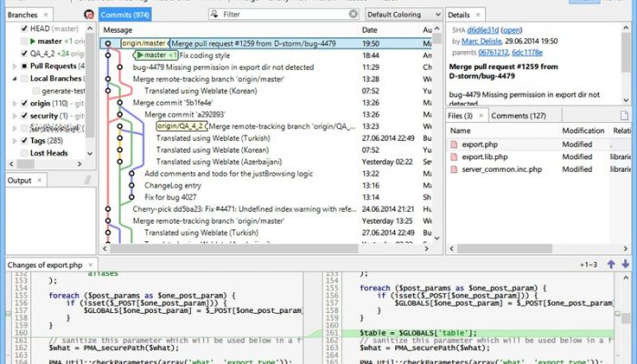
Task: Click the graph node of Fix for bug 4027
Action: 132,197
